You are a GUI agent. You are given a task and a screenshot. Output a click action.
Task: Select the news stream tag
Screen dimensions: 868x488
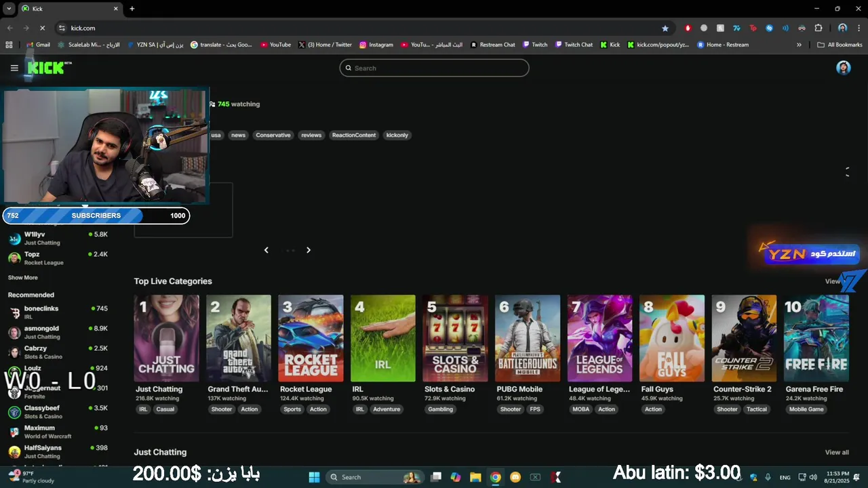point(238,135)
